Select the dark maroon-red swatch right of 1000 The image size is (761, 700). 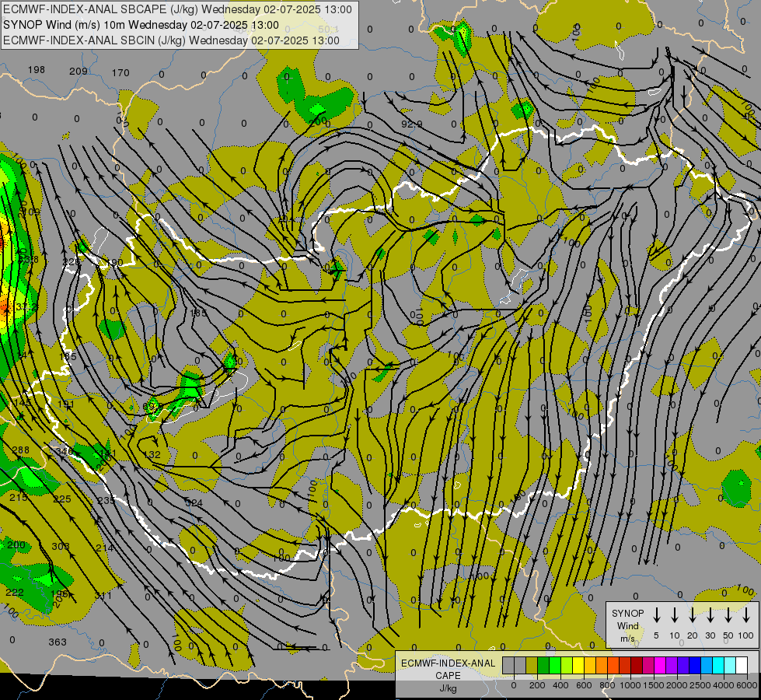click(637, 666)
